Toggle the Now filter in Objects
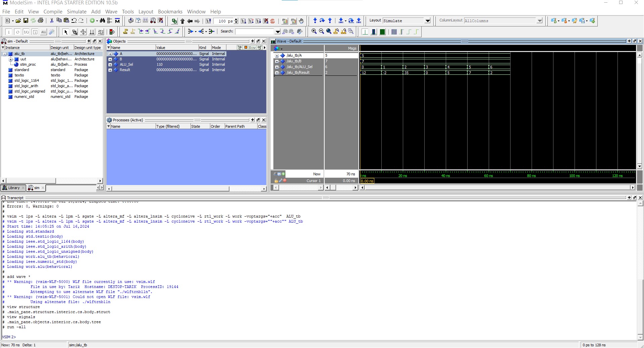644x348 pixels. 250,48
